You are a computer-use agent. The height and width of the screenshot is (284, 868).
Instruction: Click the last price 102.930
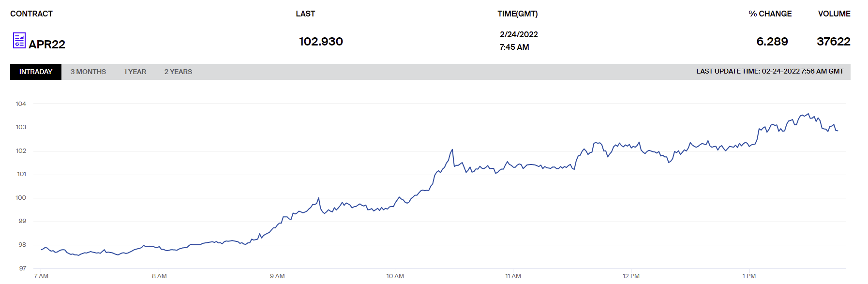[321, 42]
